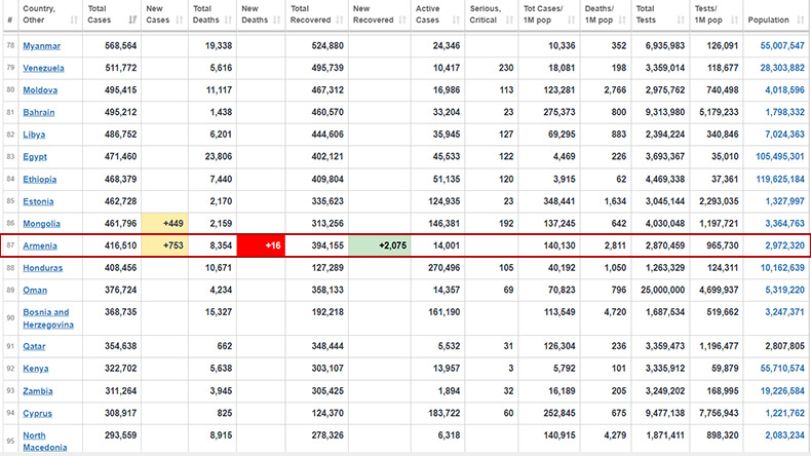Click Mongolia population 3,364,763 link

[x=785, y=224]
